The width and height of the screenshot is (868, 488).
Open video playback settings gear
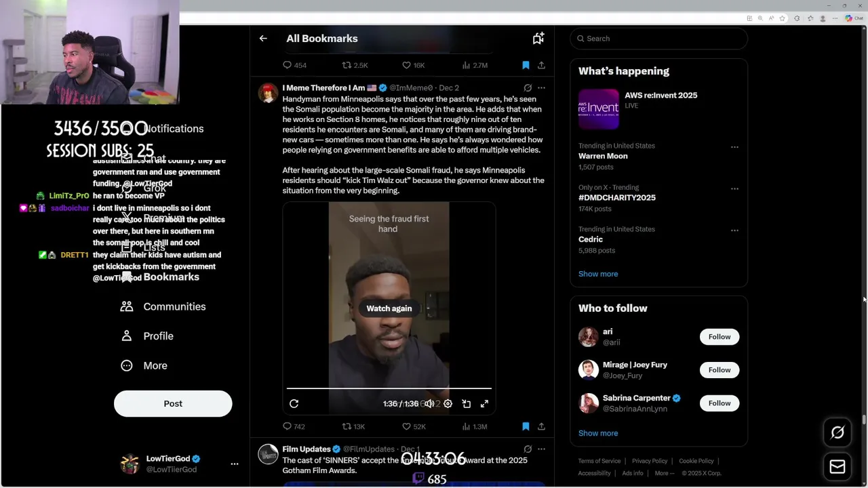tap(448, 403)
